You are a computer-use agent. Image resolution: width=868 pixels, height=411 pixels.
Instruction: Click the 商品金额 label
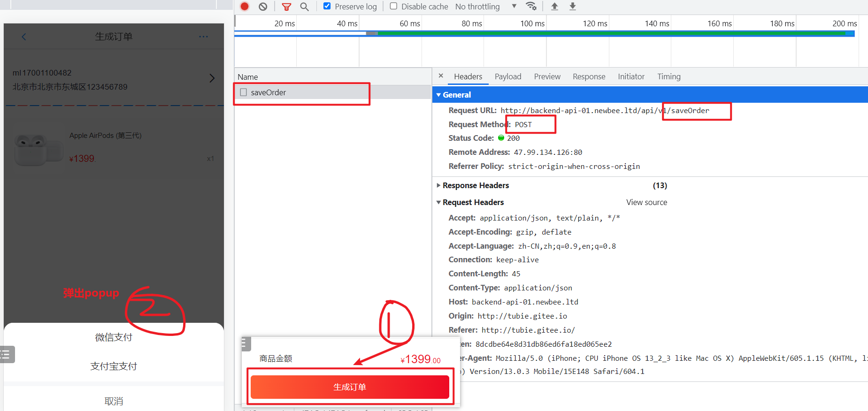[x=276, y=358]
